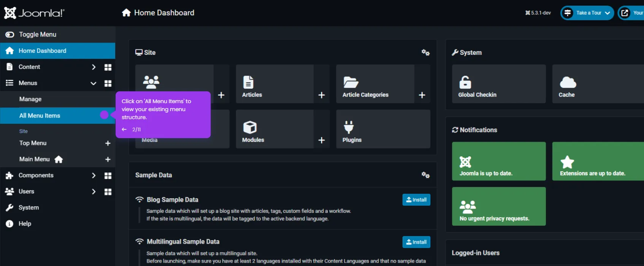Open Sample Data settings gears
This screenshot has width=644, height=266.
425,175
